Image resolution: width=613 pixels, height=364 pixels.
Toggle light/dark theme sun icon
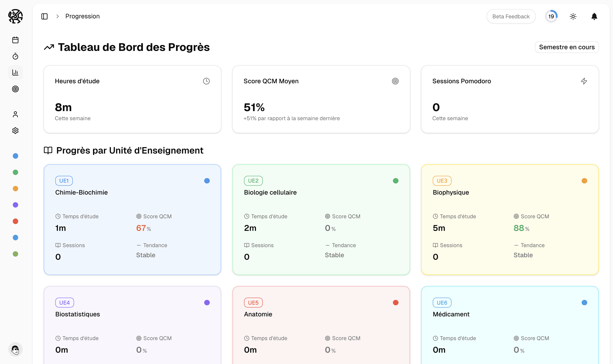573,16
